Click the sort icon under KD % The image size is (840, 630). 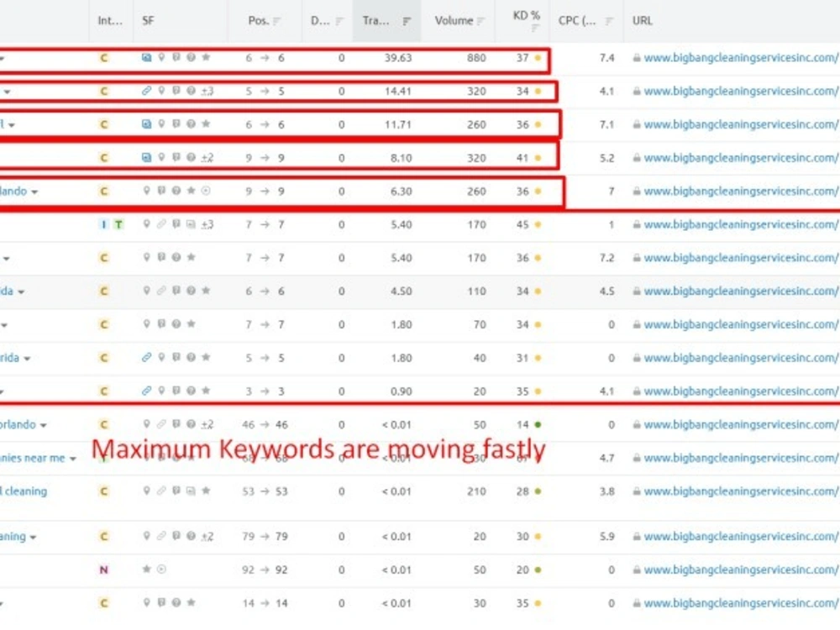point(534,29)
